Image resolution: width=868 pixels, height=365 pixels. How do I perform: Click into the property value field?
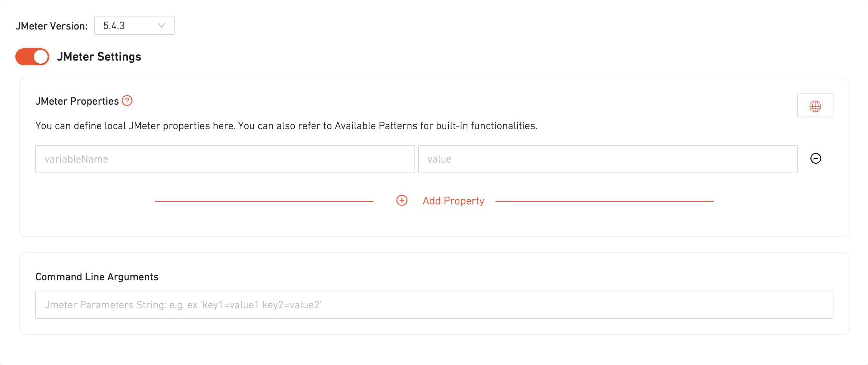(x=608, y=159)
